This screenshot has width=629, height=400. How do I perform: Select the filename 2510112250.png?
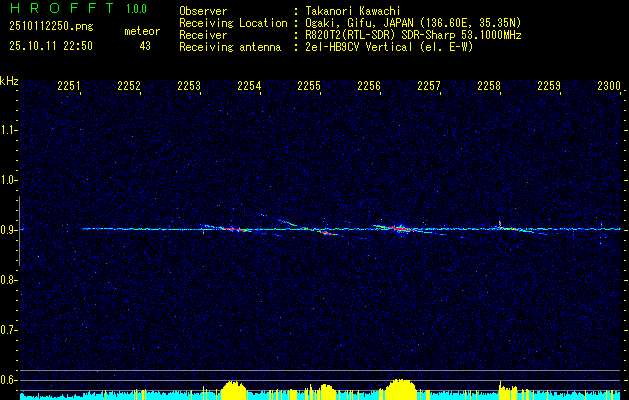click(x=51, y=27)
